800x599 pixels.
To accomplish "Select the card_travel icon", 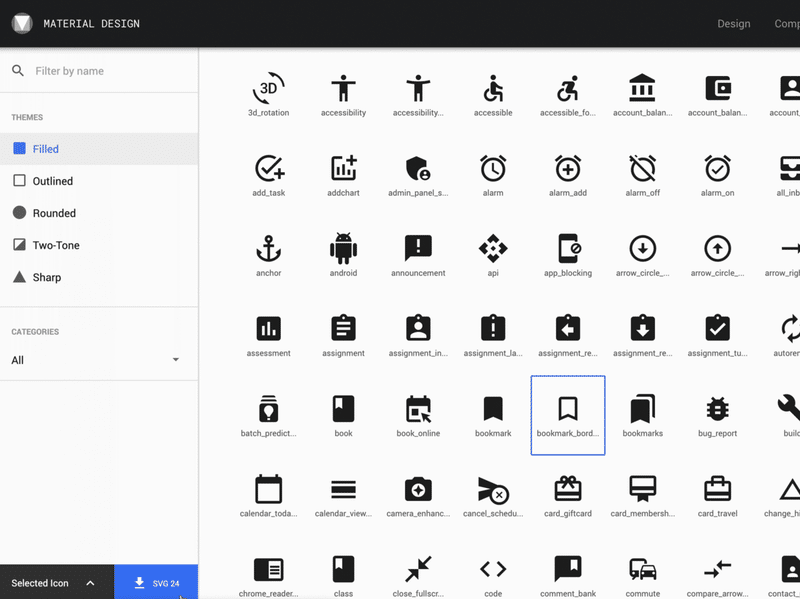I will 717,489.
